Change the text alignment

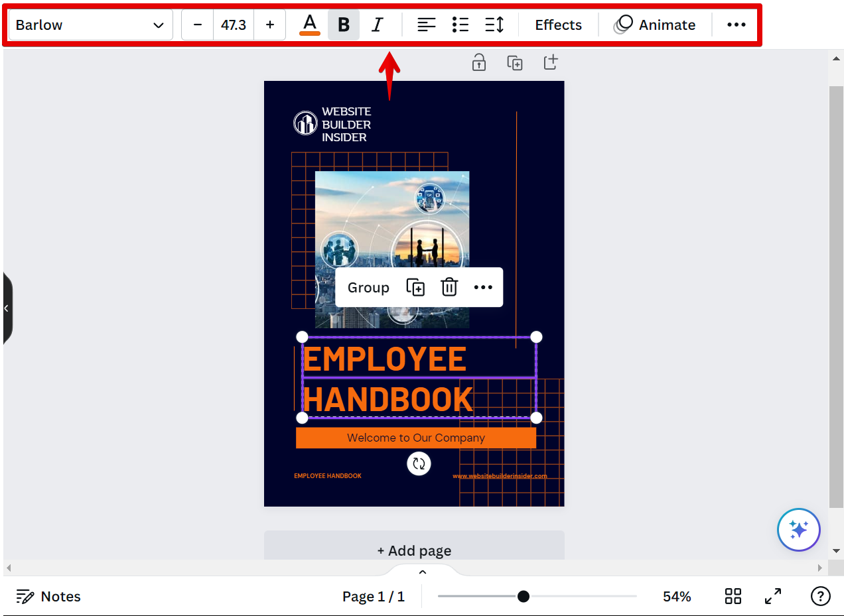pyautogui.click(x=427, y=25)
